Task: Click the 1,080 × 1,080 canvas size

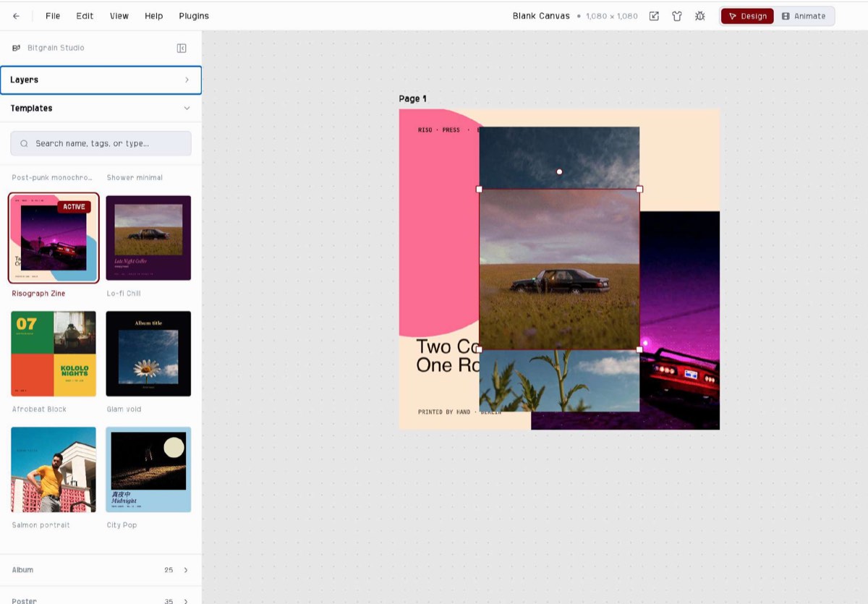Action: pos(612,16)
